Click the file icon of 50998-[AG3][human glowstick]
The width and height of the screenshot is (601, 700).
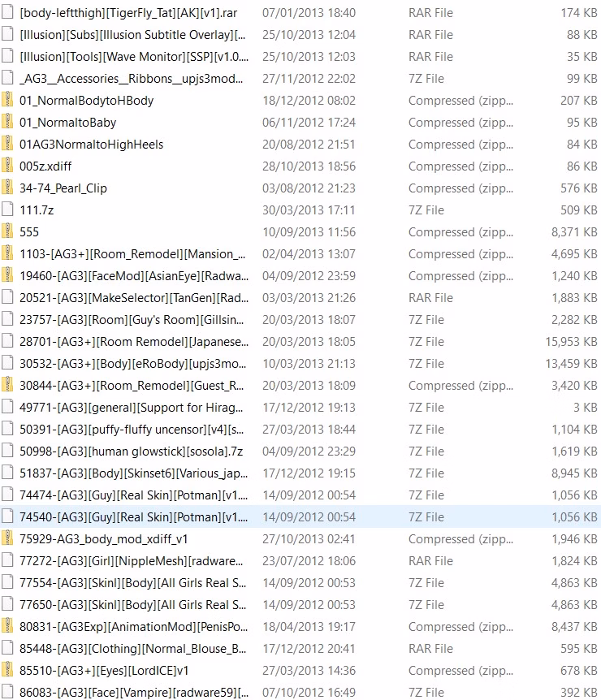coord(7,451)
